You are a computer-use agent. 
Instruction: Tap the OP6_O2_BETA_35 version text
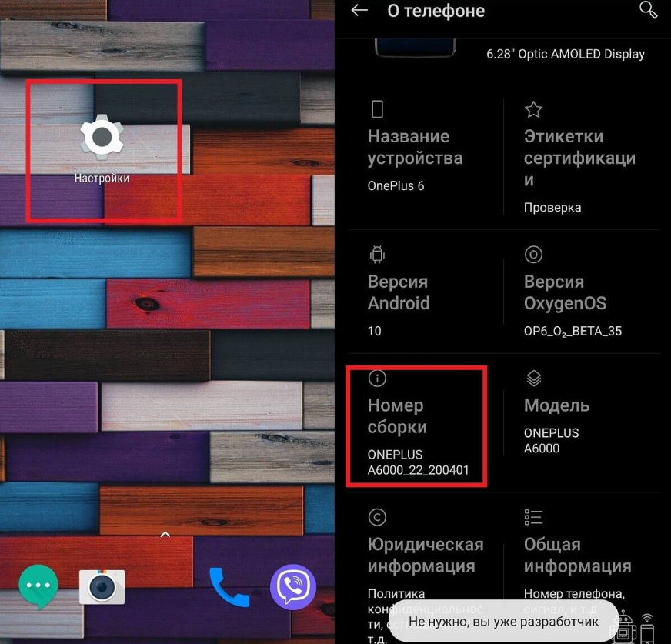point(573,331)
